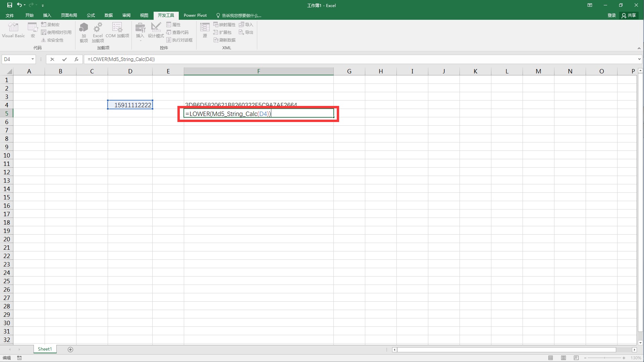
Task: Click 导入 to import XML data
Action: 246,24
